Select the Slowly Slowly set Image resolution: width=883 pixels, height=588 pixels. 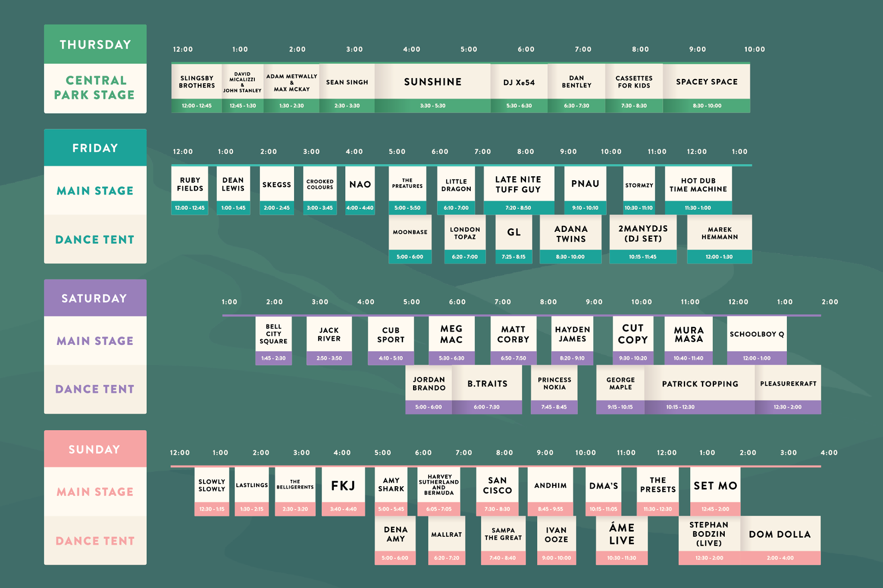tap(212, 491)
